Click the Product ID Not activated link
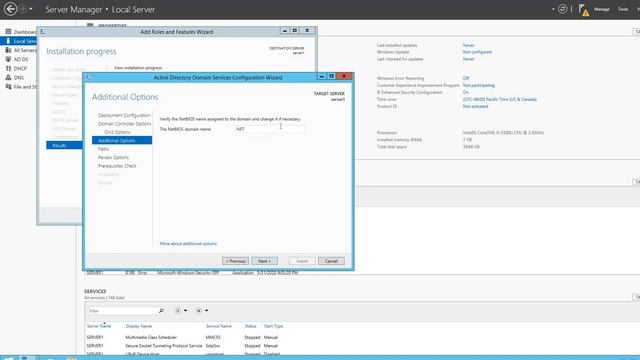Image resolution: width=640 pixels, height=360 pixels. coord(475,106)
